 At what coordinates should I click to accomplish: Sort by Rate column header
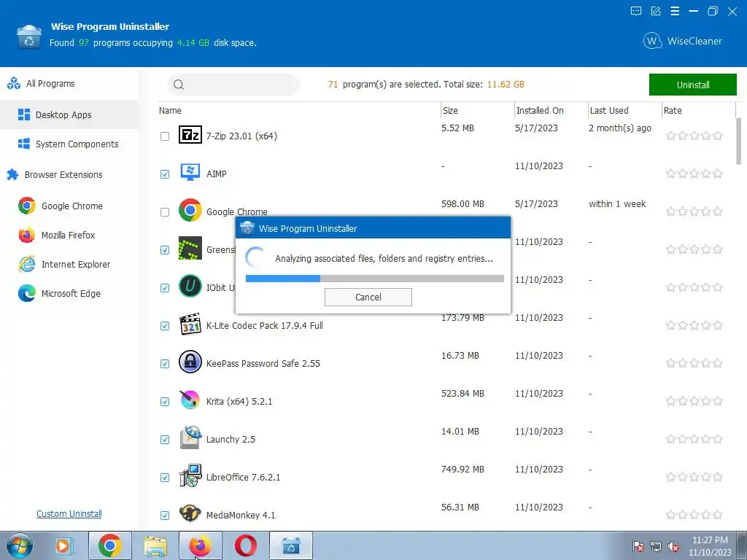pyautogui.click(x=698, y=111)
